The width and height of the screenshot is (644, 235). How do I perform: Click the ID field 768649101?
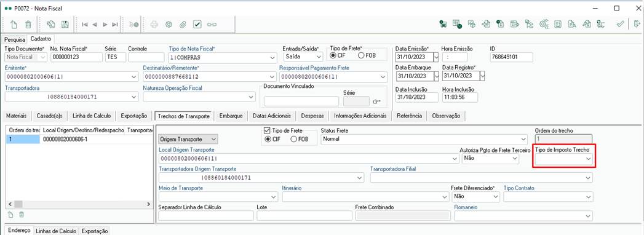tap(511, 57)
